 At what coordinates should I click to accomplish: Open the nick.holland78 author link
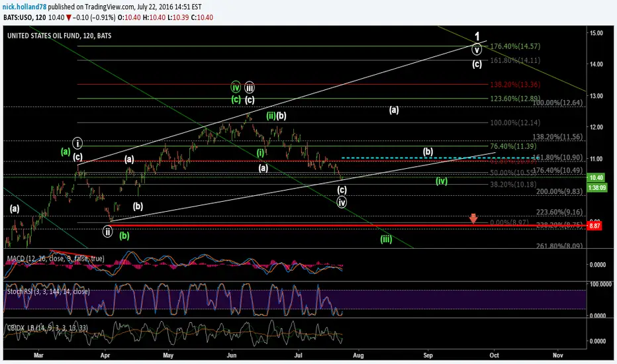coord(24,7)
